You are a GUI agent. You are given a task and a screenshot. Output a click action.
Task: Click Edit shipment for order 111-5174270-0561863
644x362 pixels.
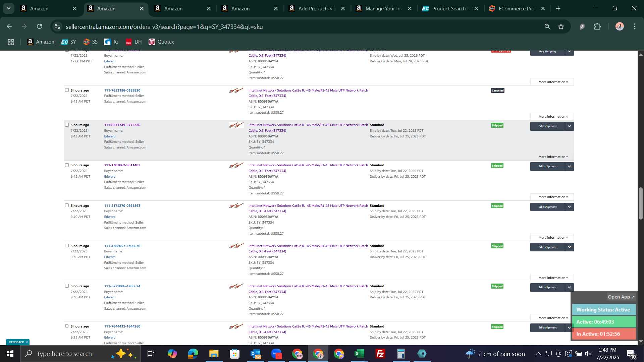pos(547,207)
